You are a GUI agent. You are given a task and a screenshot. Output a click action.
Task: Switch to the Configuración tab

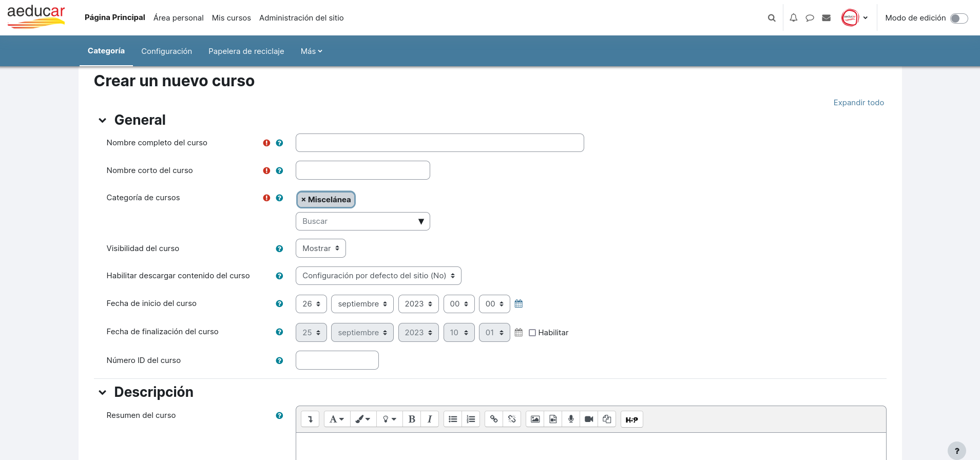click(166, 51)
